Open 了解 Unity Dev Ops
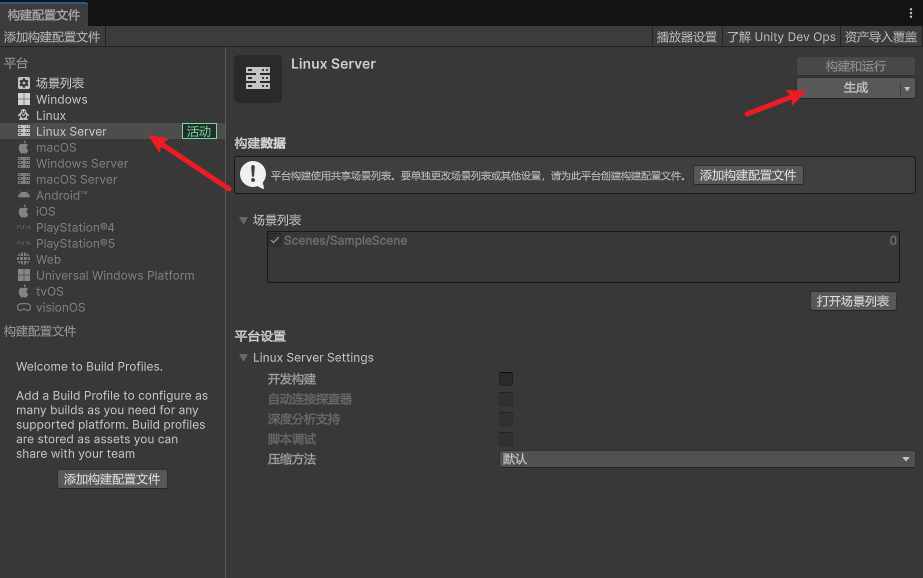The image size is (923, 578). [781, 36]
